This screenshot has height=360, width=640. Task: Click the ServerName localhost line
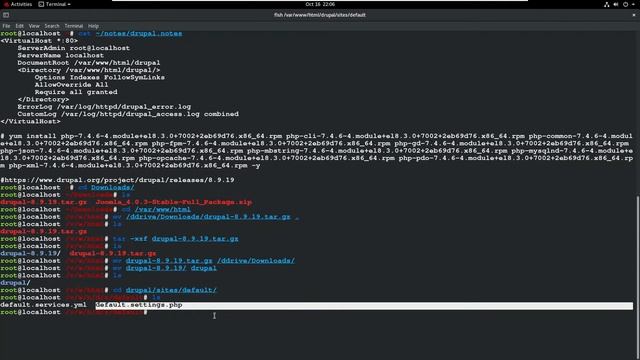pyautogui.click(x=60, y=56)
